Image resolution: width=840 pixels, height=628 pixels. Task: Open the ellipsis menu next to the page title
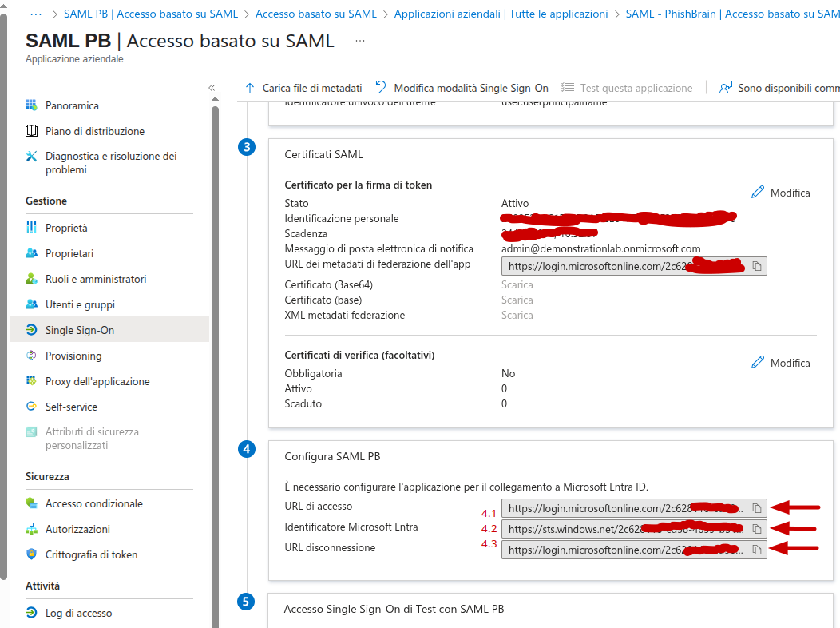click(x=360, y=41)
